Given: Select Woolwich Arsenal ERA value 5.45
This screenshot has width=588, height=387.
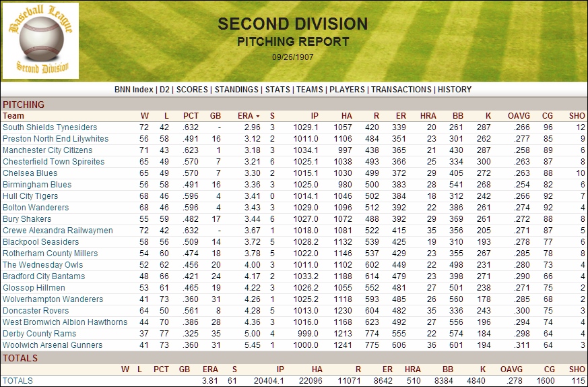Looking at the screenshot, I should [x=253, y=345].
